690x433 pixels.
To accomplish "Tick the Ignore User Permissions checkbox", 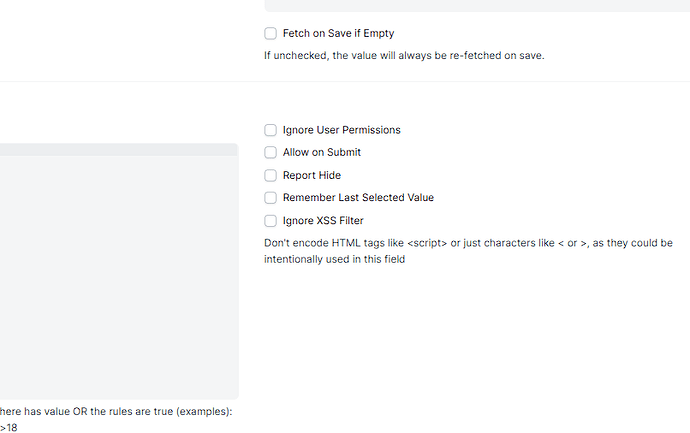I will click(270, 130).
